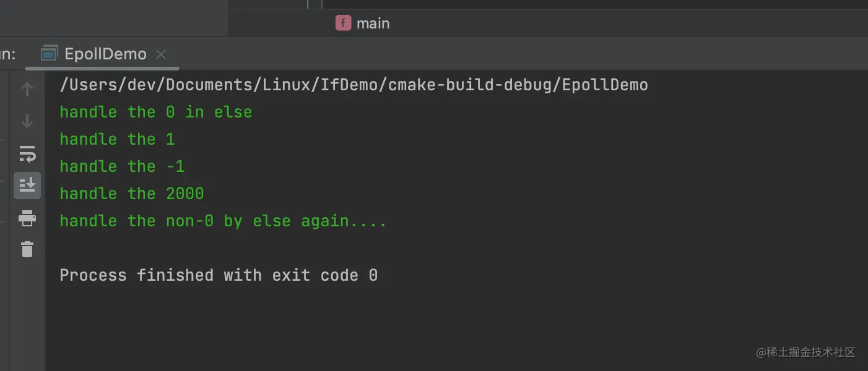
Task: Click the main function breadcrumb
Action: [x=373, y=23]
